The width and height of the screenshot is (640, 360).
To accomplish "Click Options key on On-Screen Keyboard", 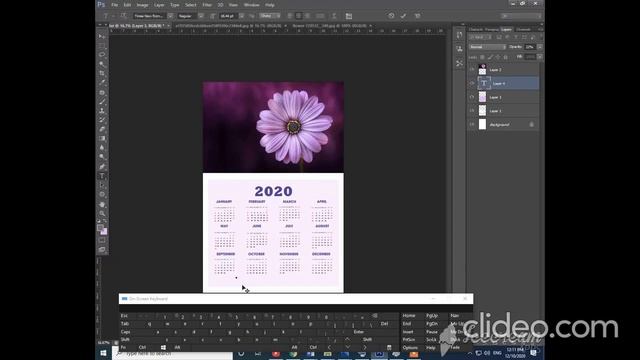I will tap(410, 348).
